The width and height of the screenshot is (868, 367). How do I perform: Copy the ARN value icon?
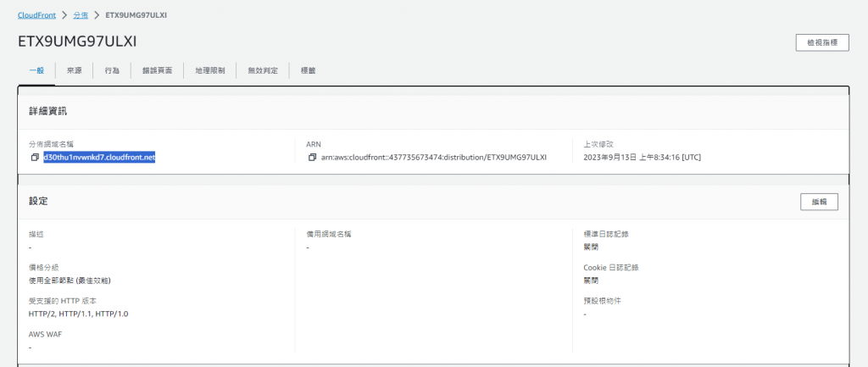(x=313, y=158)
